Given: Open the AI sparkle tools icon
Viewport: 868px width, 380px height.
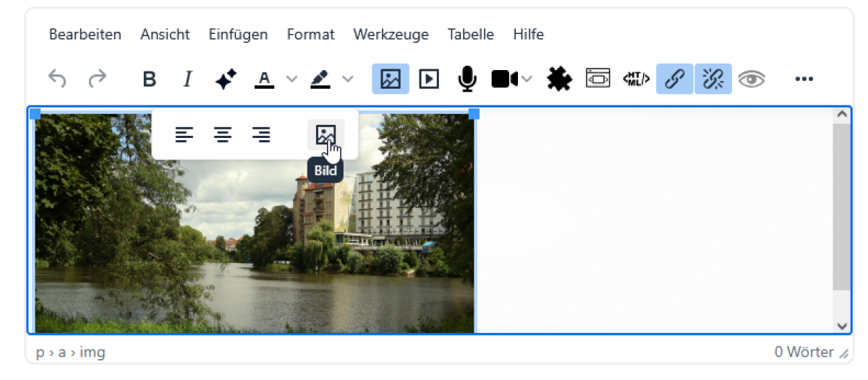Looking at the screenshot, I should coord(226,79).
